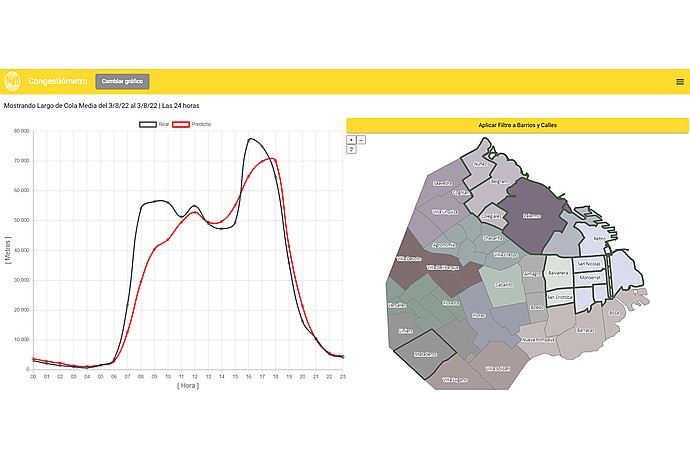Select Flores neighborhood on the map
This screenshot has width=690, height=460.
tap(478, 315)
